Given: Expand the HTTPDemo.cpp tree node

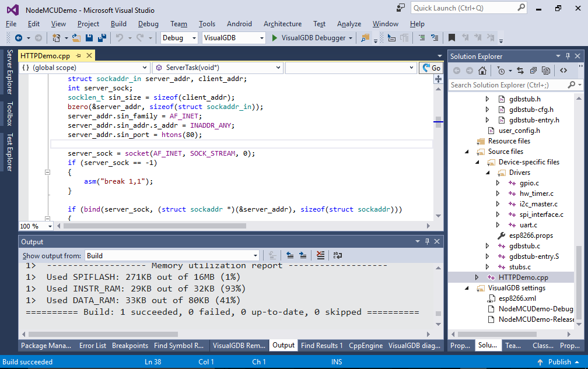Looking at the screenshot, I should pyautogui.click(x=477, y=277).
